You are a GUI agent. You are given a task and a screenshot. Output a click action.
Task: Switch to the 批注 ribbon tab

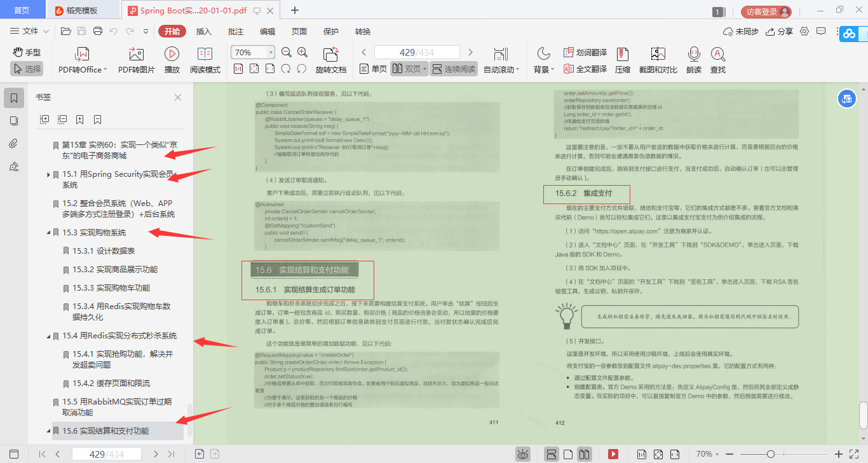point(236,31)
